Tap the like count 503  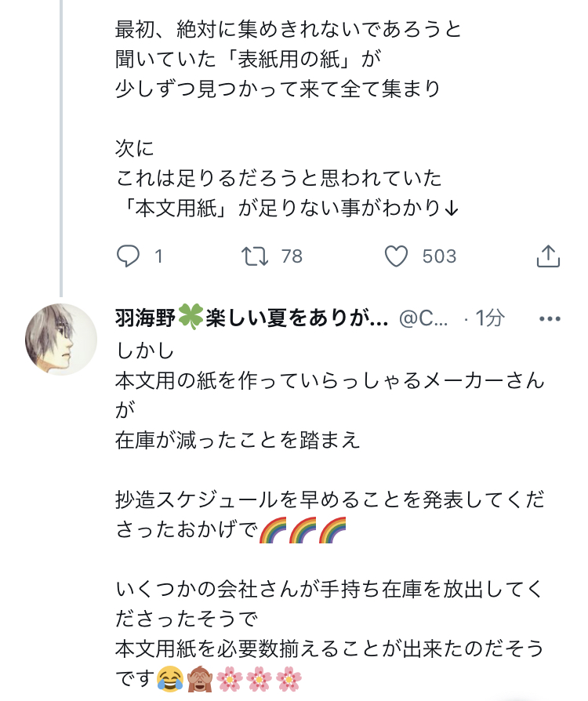coord(439,256)
